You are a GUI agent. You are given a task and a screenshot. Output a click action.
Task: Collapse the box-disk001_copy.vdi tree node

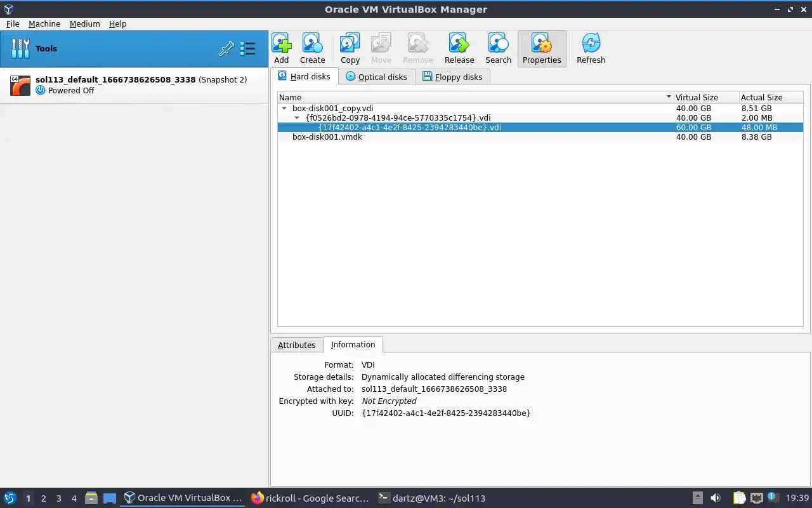pyautogui.click(x=284, y=109)
